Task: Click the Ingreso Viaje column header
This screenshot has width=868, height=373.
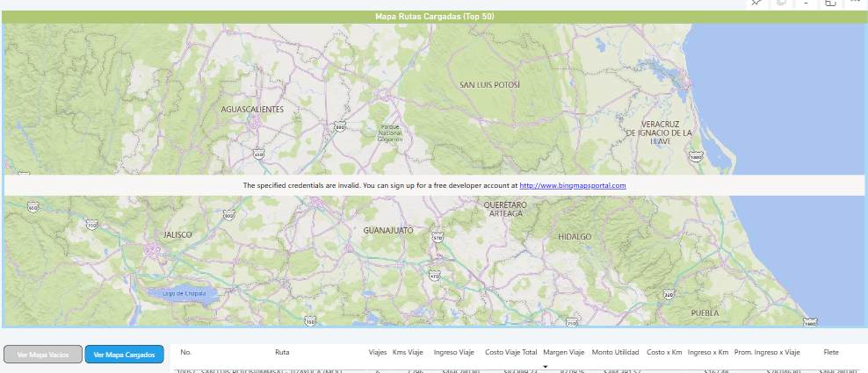Action: 456,353
